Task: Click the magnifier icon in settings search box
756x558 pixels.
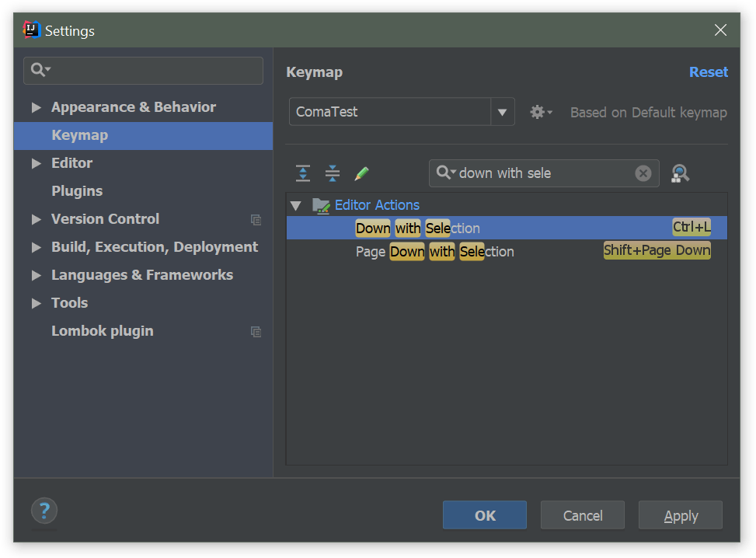Action: coord(40,70)
